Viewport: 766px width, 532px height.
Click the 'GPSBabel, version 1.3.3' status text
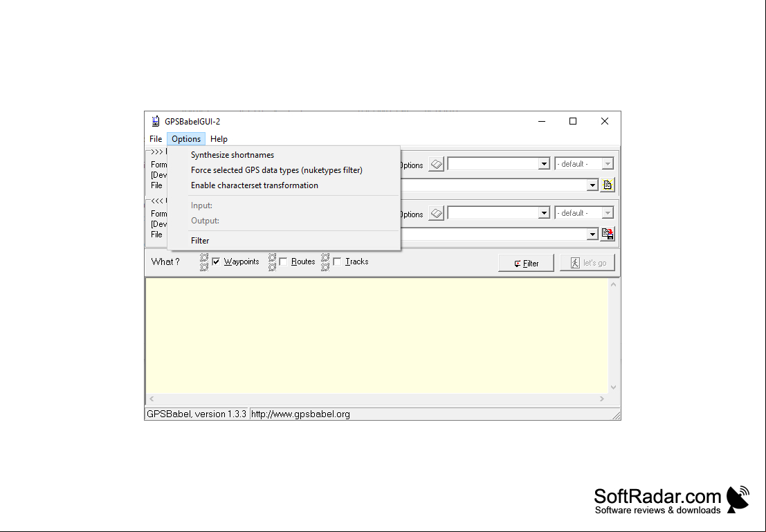(x=197, y=414)
